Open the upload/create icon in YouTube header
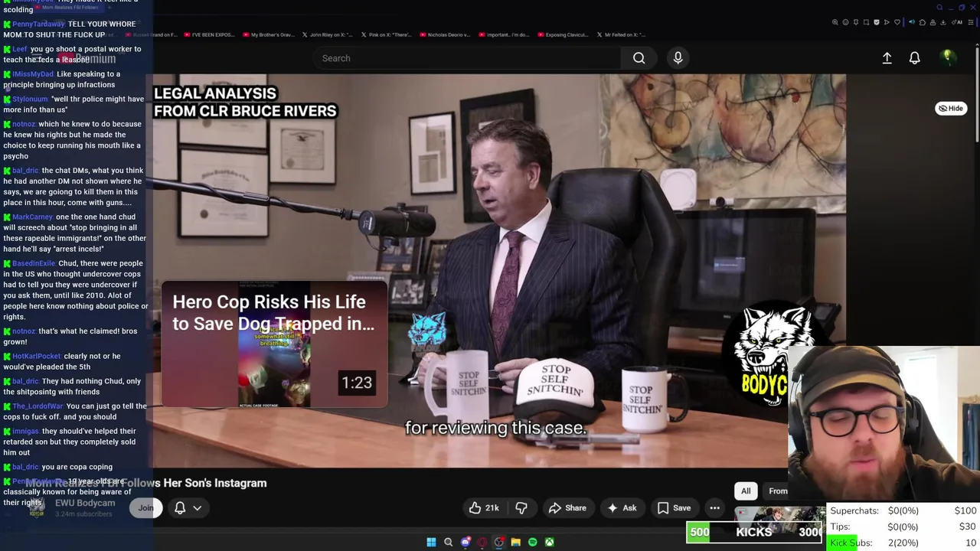 click(887, 58)
